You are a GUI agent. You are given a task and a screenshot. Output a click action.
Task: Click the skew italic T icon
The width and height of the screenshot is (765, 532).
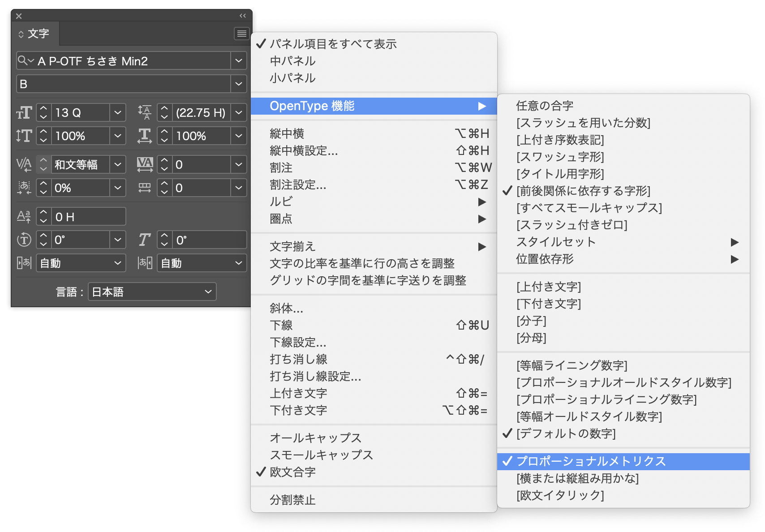[x=145, y=240]
